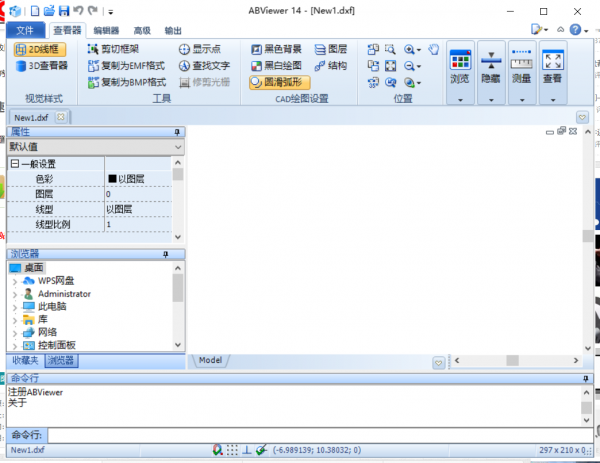The width and height of the screenshot is (600, 463).
Task: Click the black 色彩 color swatch
Action: pos(112,179)
